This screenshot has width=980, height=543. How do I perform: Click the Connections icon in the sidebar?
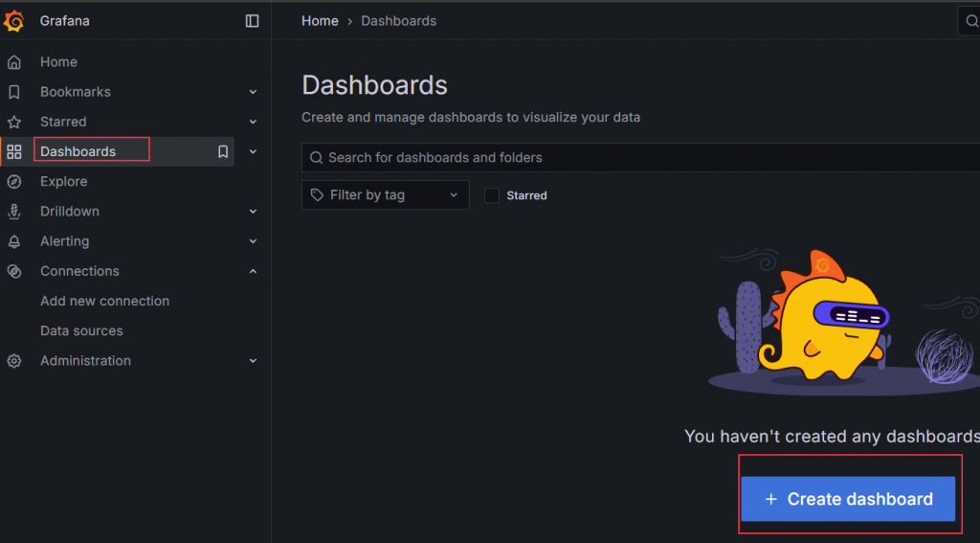[13, 271]
